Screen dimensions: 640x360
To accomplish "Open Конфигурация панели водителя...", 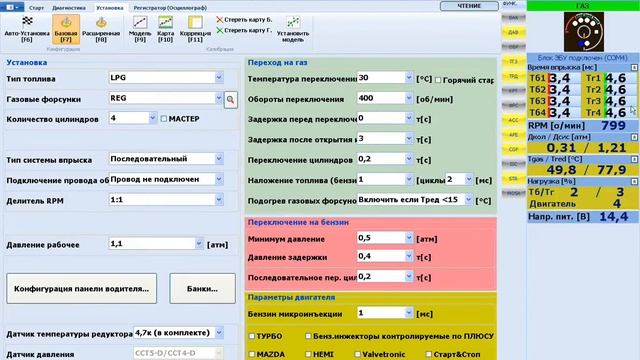I will point(81,289).
